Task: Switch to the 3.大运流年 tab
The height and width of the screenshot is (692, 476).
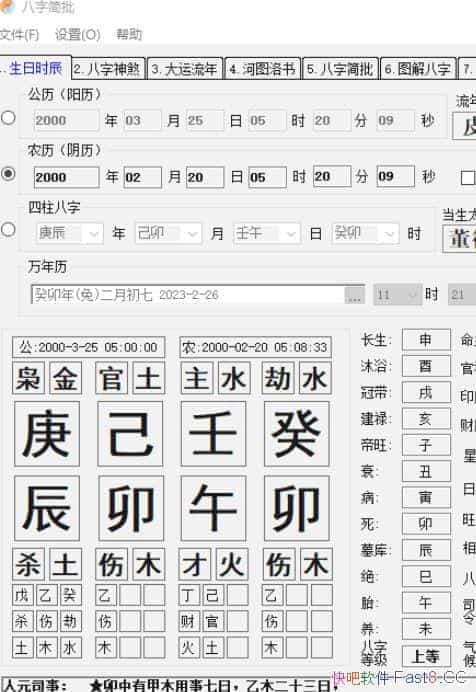Action: 185,69
